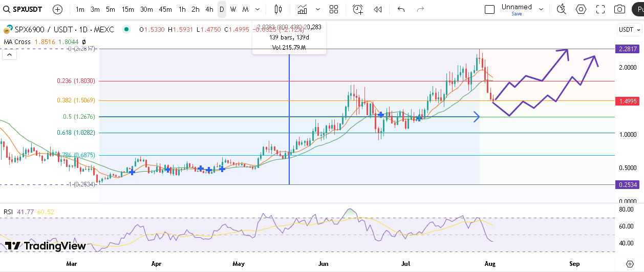Open the quick search icon
The height and width of the screenshot is (272, 644).
[x=562, y=9]
